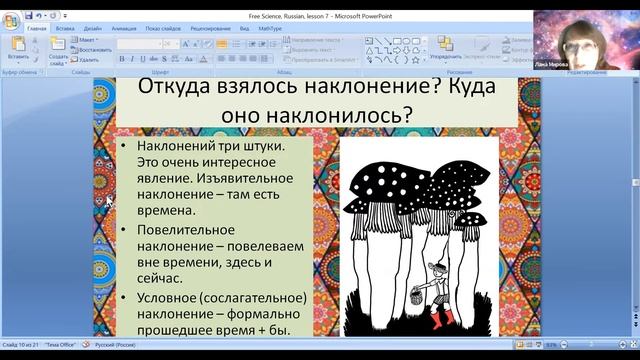This screenshot has height=360, width=640.
Task: Click the mushroom forest picture on slide
Action: tap(419, 236)
